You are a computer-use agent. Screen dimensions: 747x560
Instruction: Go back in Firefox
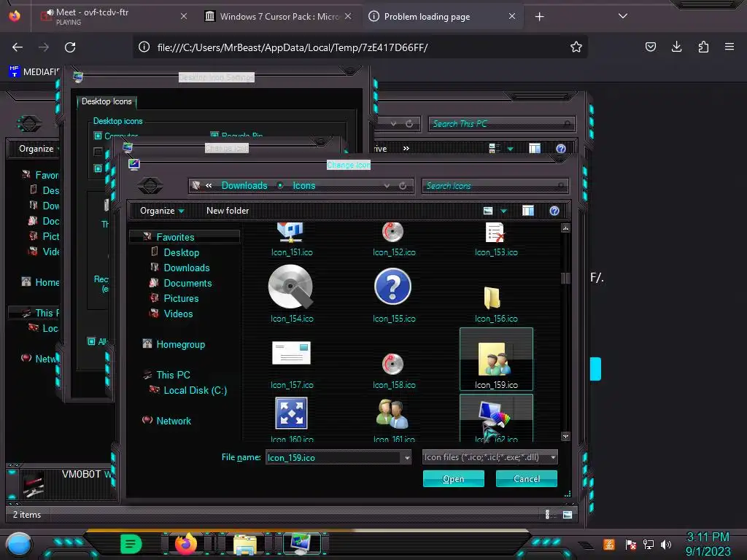tap(18, 47)
